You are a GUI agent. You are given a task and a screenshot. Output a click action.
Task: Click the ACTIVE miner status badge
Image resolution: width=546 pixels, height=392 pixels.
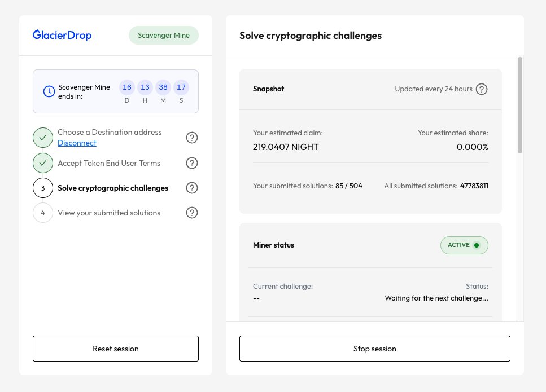464,245
